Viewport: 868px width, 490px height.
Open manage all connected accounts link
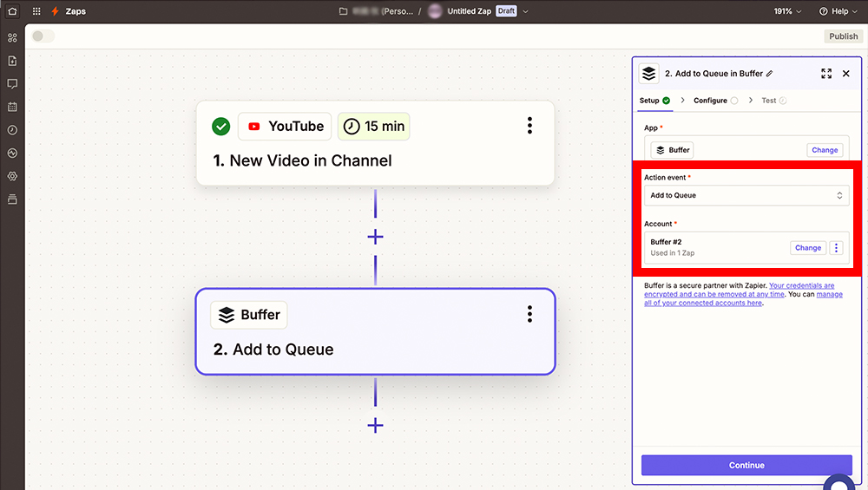click(x=743, y=298)
